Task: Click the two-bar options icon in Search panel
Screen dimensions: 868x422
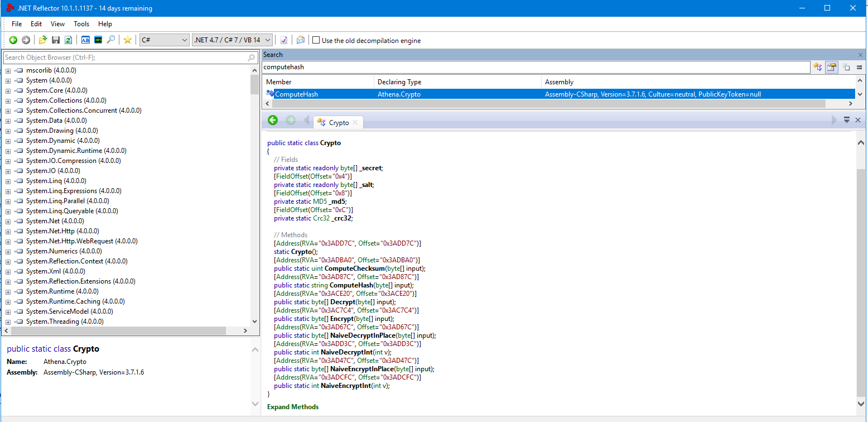Action: [860, 67]
